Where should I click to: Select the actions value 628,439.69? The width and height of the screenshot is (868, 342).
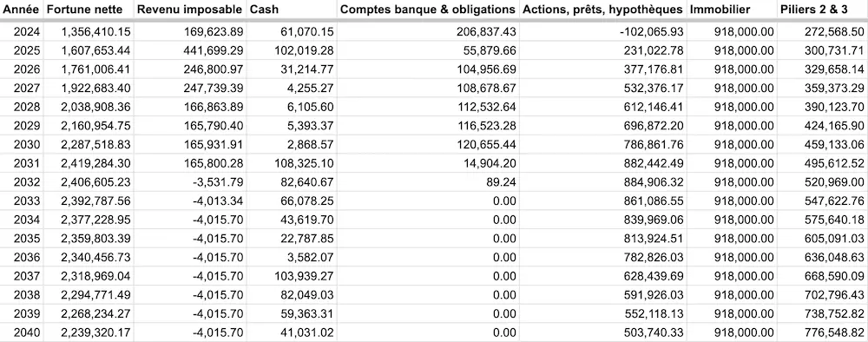[x=654, y=277]
